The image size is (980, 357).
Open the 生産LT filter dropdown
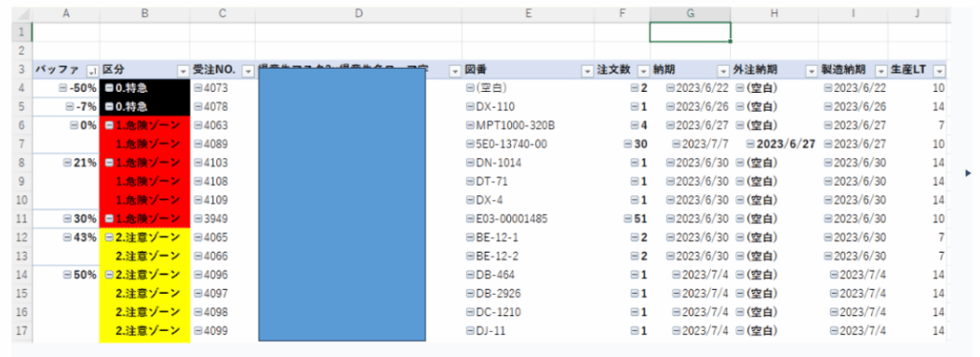[x=939, y=71]
